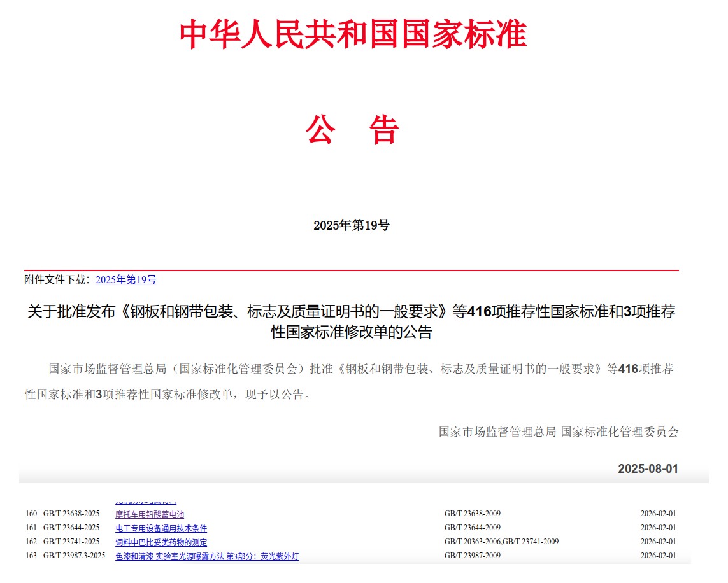Open the 饲料中巴比妥类药物的测定 standard link
The width and height of the screenshot is (728, 583).
point(161,542)
